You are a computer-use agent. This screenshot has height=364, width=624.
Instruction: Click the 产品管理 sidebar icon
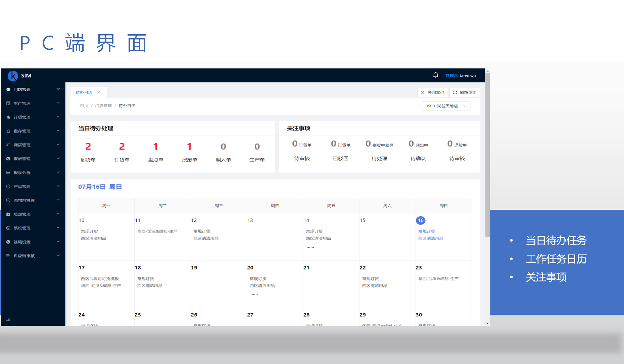(8, 187)
